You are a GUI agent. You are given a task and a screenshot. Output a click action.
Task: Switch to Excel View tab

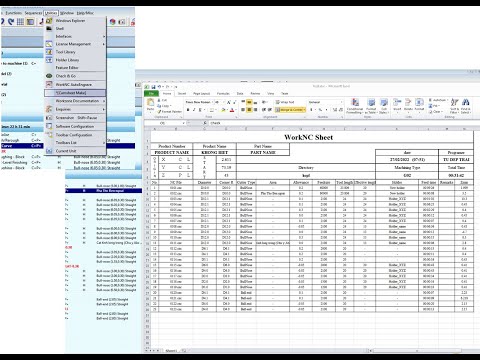coord(271,94)
